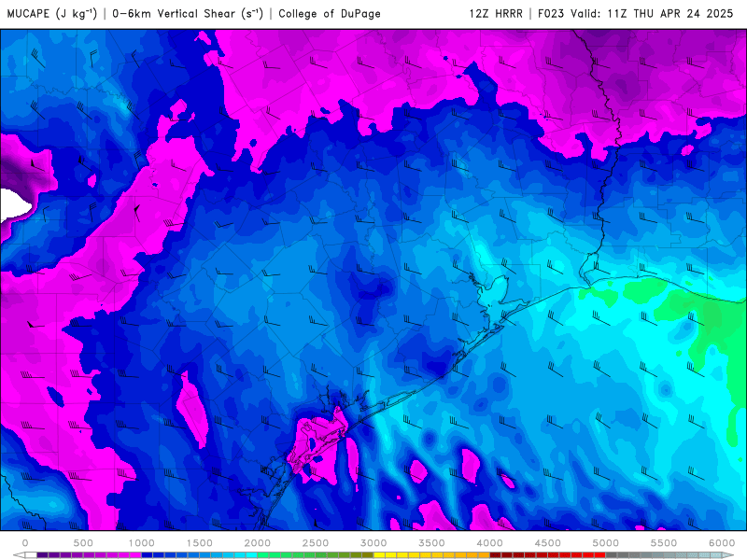Click the 3500 label on the color scale

click(x=431, y=543)
